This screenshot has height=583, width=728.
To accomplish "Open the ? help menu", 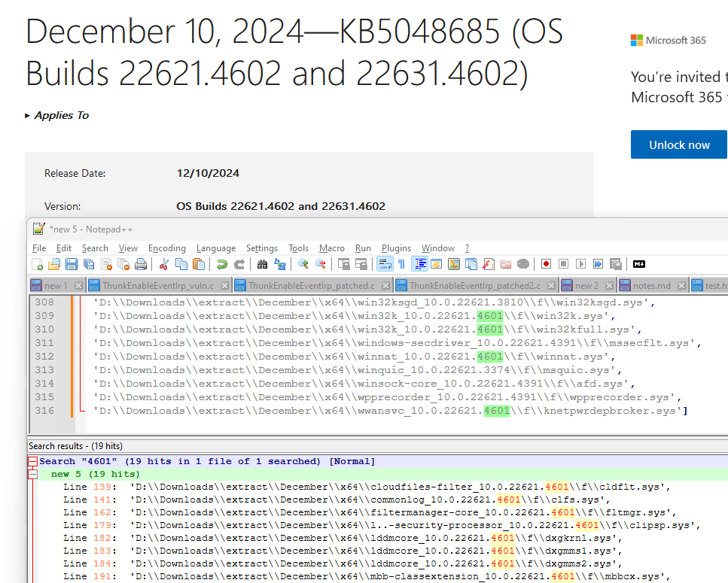I will (467, 248).
